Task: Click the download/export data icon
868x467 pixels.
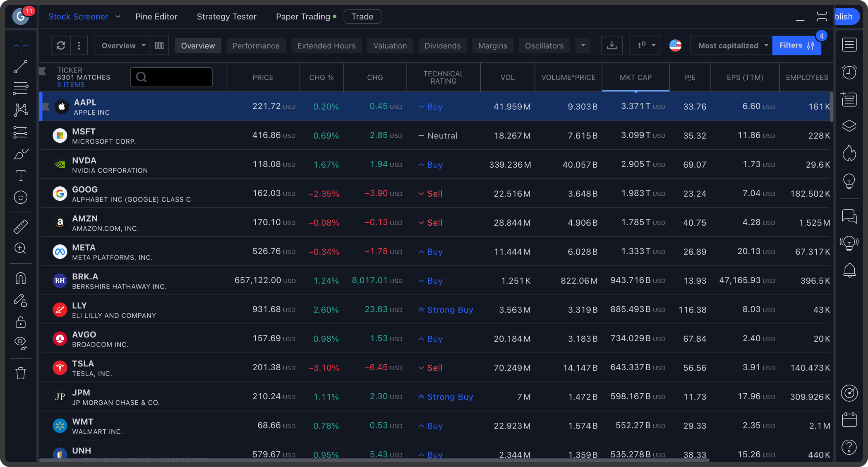Action: click(612, 46)
